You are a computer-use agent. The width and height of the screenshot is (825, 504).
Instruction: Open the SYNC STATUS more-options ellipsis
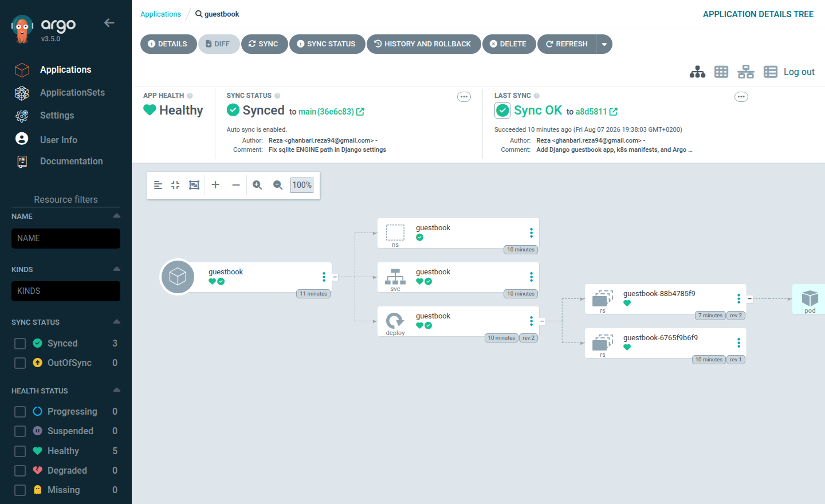tap(464, 97)
